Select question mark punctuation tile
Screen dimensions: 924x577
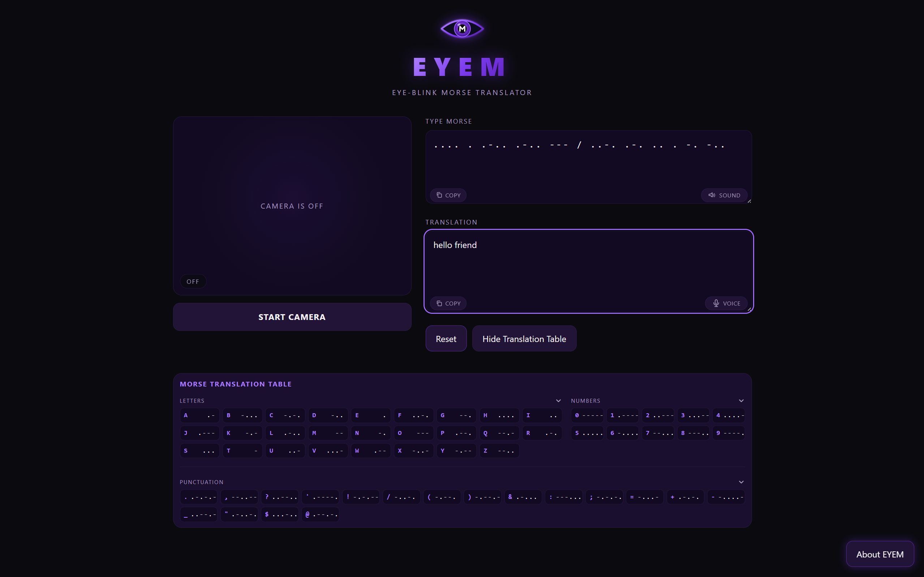tap(280, 497)
